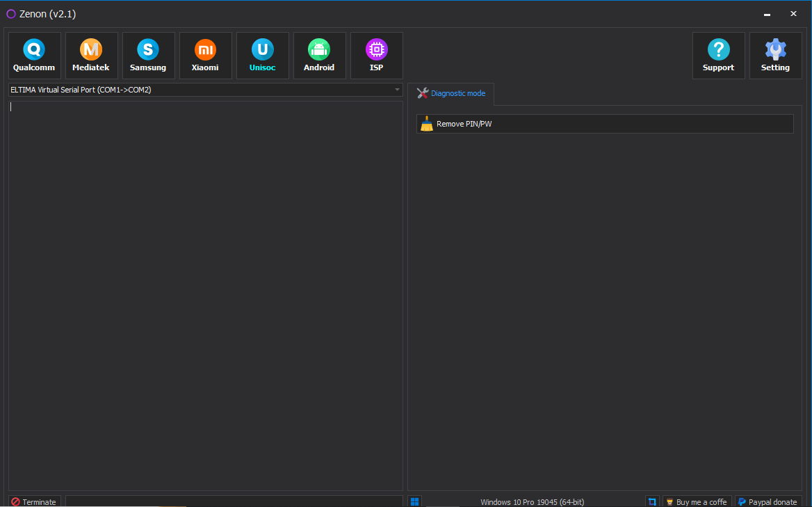Viewport: 812px width, 507px height.
Task: Select the Xiaomi module
Action: [206, 56]
